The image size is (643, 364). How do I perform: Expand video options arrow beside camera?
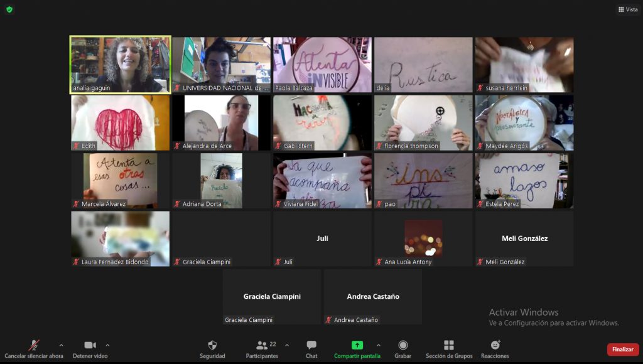click(x=107, y=345)
